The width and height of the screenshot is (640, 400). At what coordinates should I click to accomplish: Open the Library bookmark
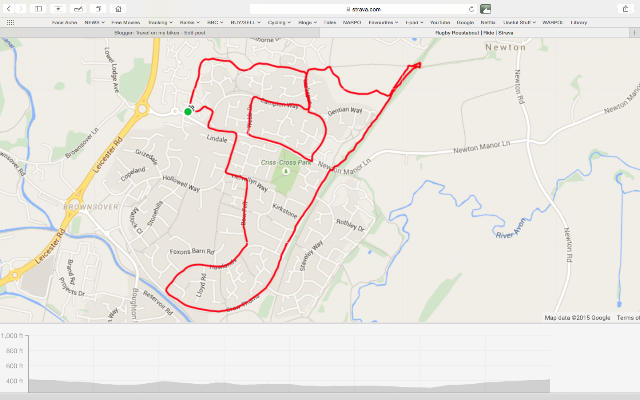(x=578, y=22)
